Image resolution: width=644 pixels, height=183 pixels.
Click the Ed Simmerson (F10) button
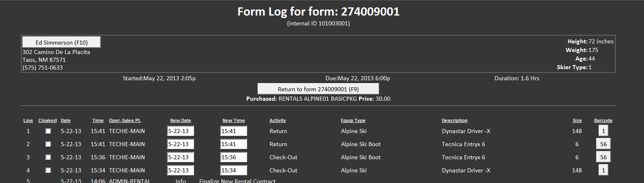click(61, 42)
